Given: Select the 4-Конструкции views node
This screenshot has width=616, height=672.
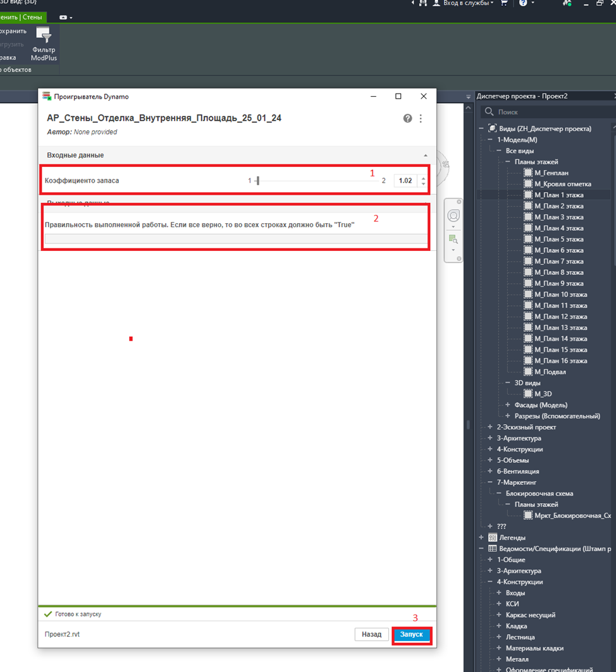Looking at the screenshot, I should click(519, 449).
